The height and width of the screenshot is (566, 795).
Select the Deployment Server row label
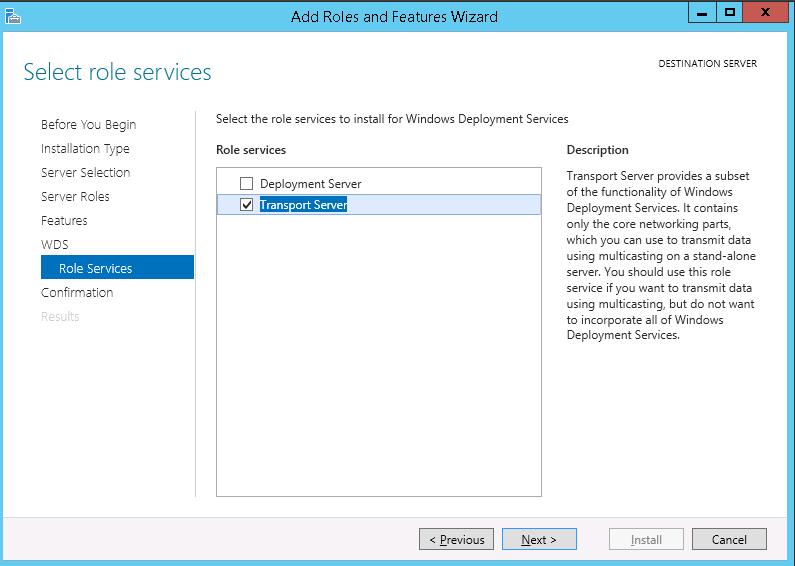pos(310,184)
